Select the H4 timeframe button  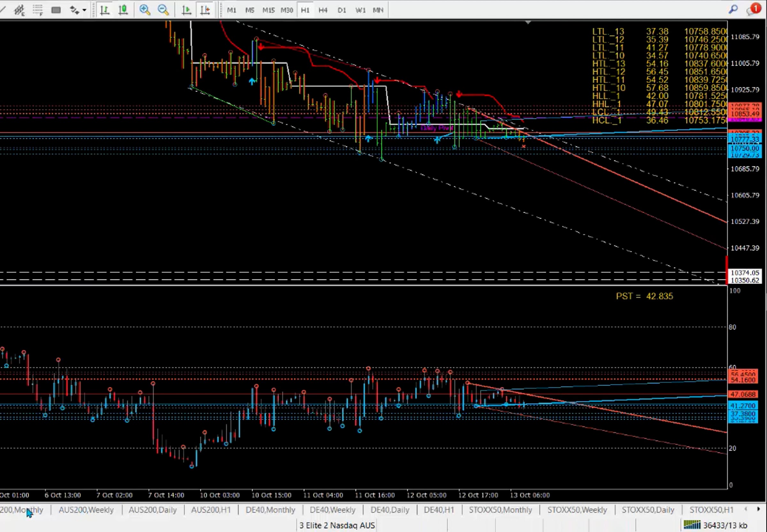[323, 10]
